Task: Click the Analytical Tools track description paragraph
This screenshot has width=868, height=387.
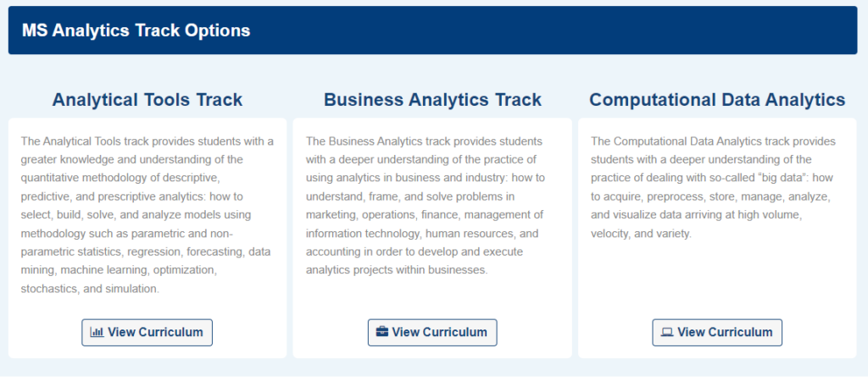Action: pos(147,215)
